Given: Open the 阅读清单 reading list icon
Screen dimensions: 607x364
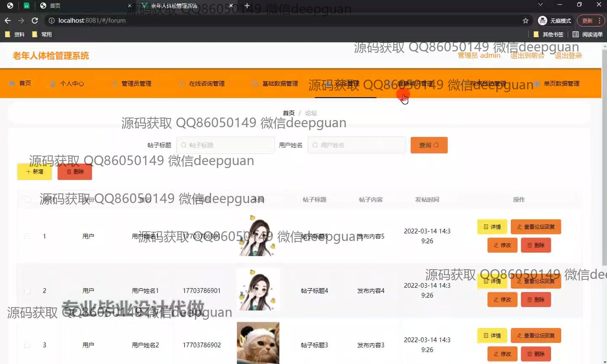Looking at the screenshot, I should [575, 35].
